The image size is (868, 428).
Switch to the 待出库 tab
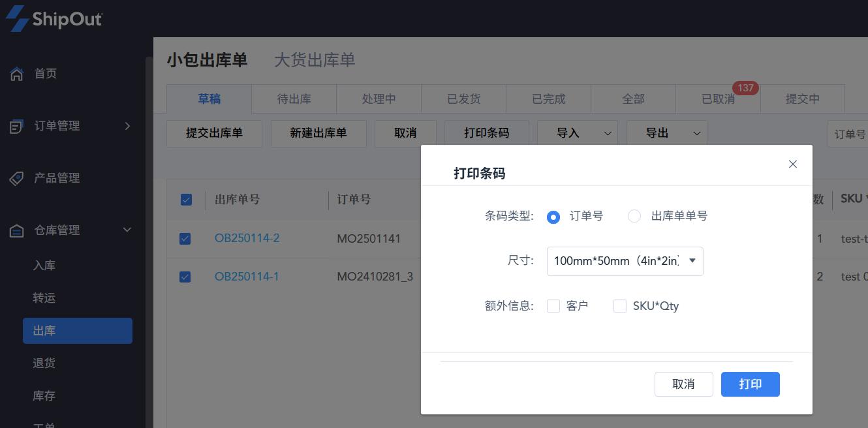point(294,99)
